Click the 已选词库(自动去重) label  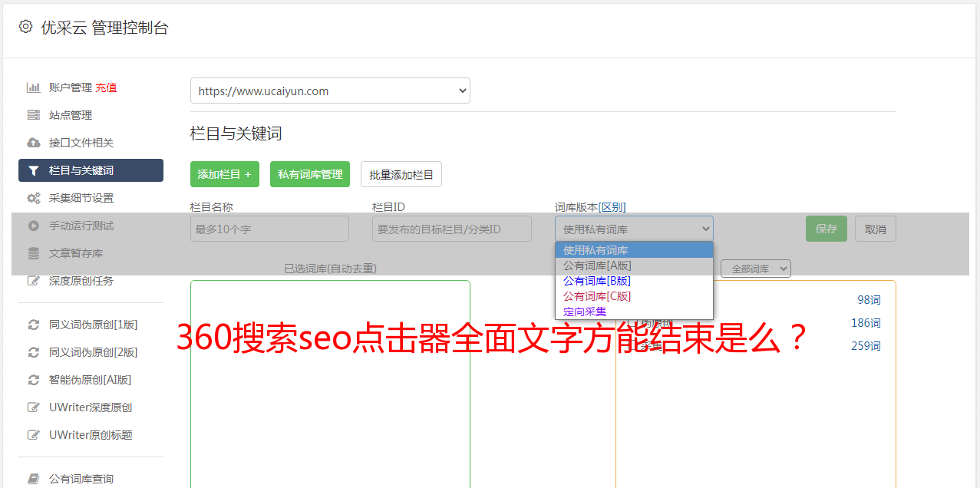coord(330,269)
